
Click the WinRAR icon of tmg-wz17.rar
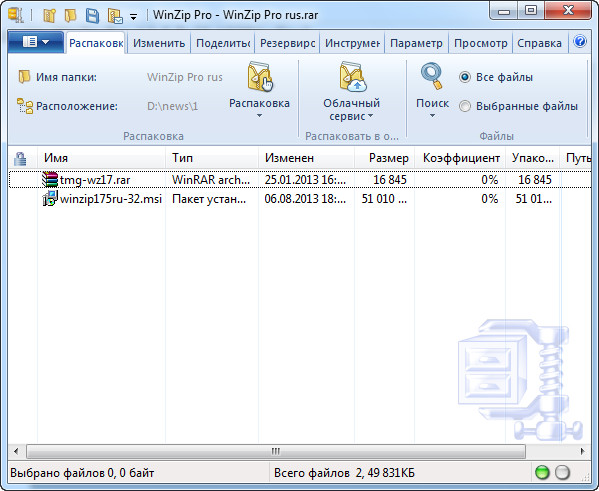(x=50, y=179)
